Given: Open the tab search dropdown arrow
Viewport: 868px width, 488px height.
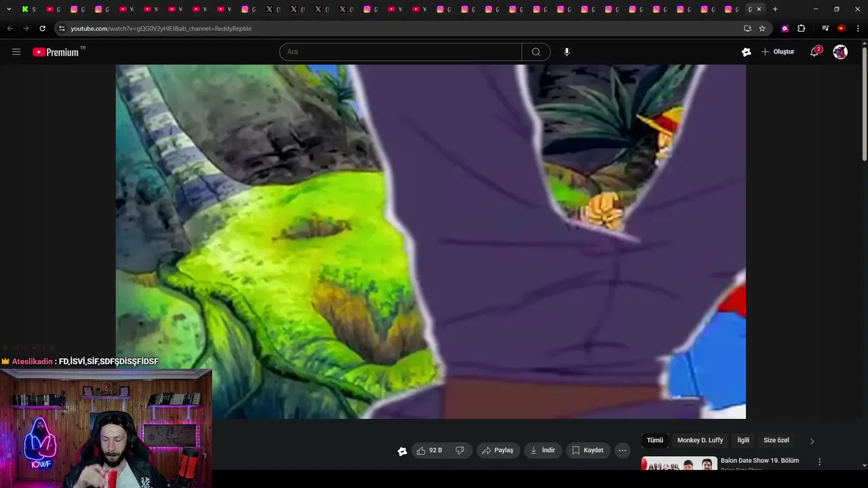Looking at the screenshot, I should (x=9, y=9).
